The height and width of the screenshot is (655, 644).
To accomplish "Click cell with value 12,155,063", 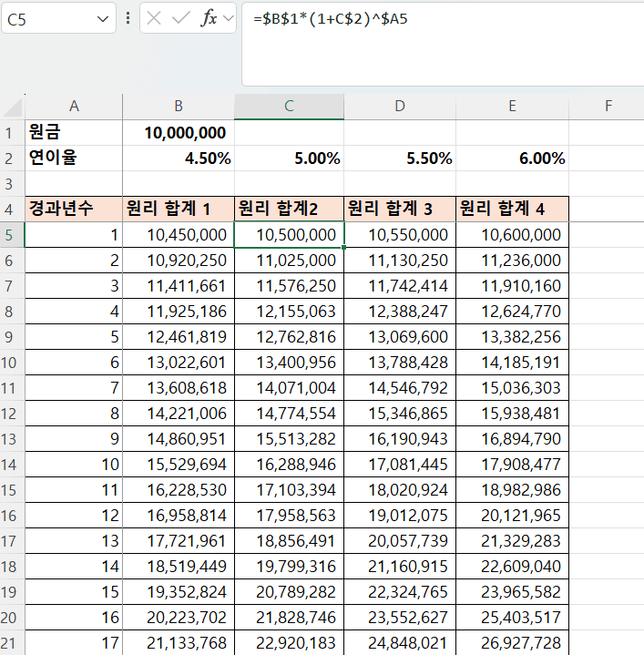I will pyautogui.click(x=289, y=312).
